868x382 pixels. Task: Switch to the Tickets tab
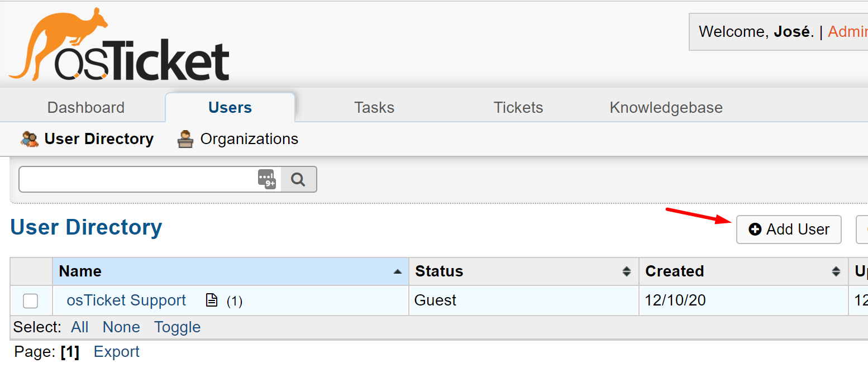pyautogui.click(x=518, y=107)
